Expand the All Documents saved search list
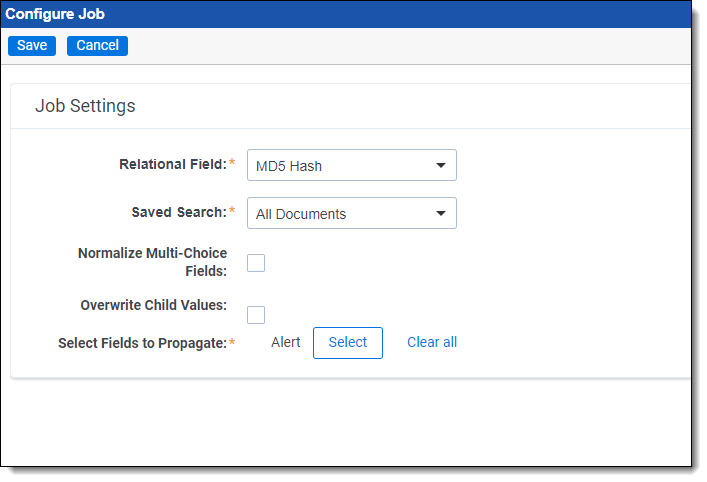Screen dimensions: 707x482 (x=340, y=214)
